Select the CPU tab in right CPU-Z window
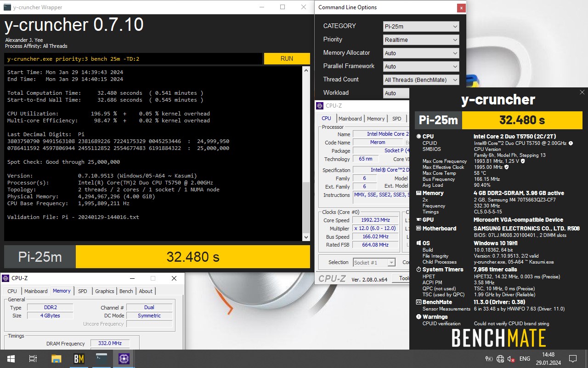Screen dimensions: 588x368 click(326, 118)
